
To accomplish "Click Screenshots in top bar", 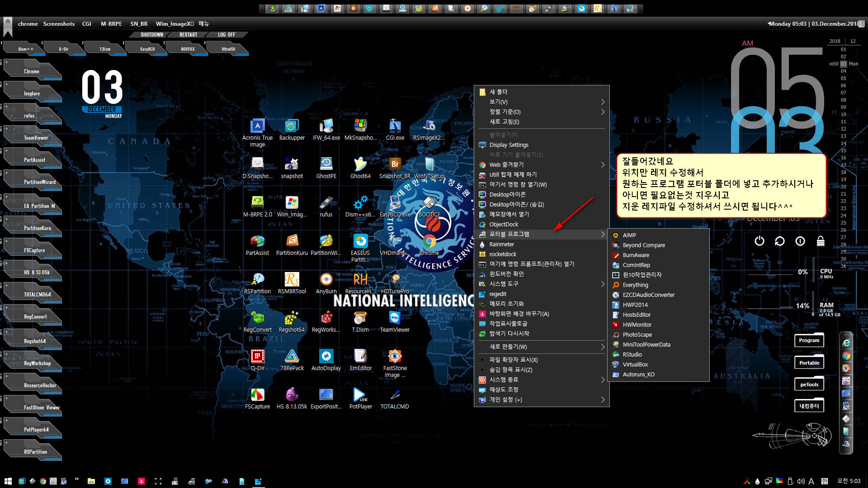I will 59,24.
